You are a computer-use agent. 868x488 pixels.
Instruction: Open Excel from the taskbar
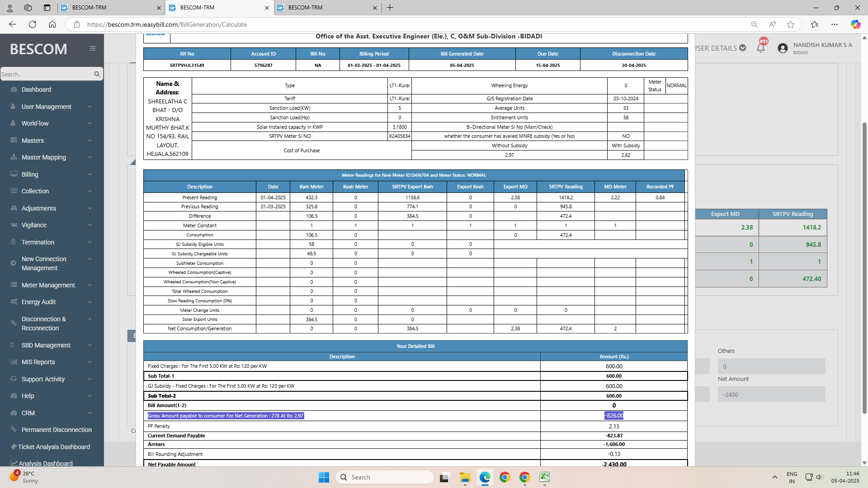point(544,477)
